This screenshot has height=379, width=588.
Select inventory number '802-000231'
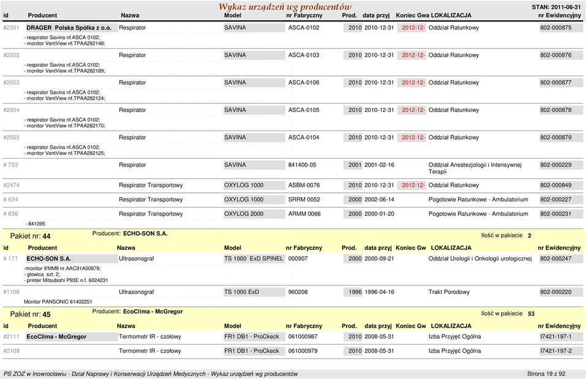click(556, 214)
